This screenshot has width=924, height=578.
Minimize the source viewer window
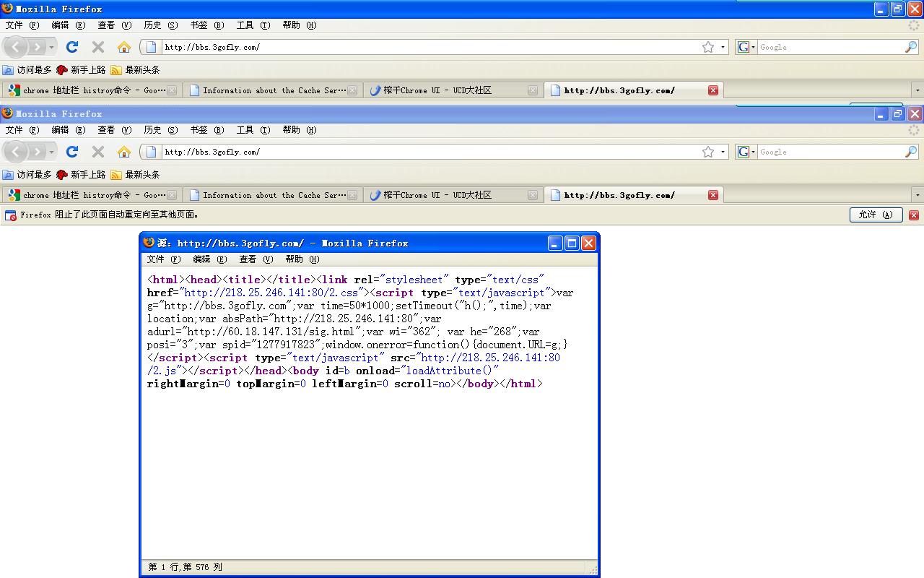coord(555,243)
